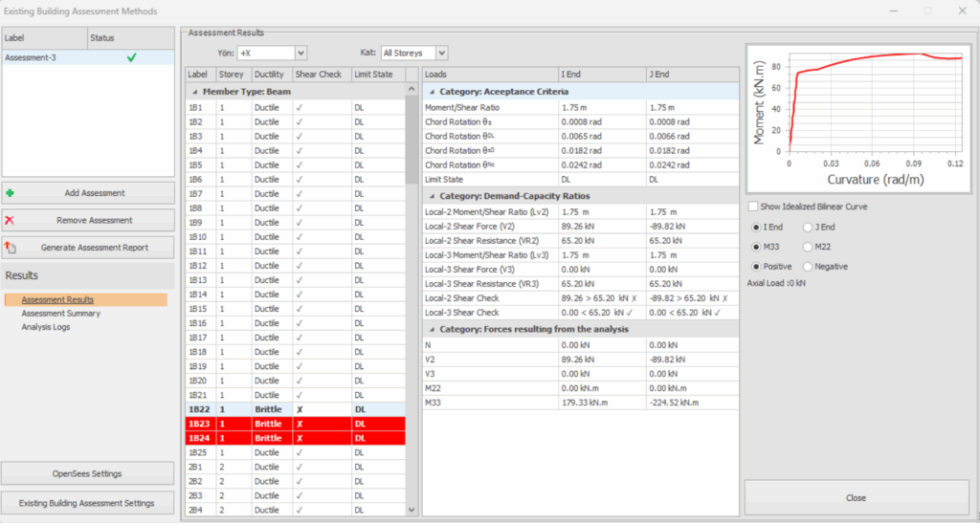980x524 pixels.
Task: Click the Generate Assessment Report document icon
Action: (x=11, y=248)
